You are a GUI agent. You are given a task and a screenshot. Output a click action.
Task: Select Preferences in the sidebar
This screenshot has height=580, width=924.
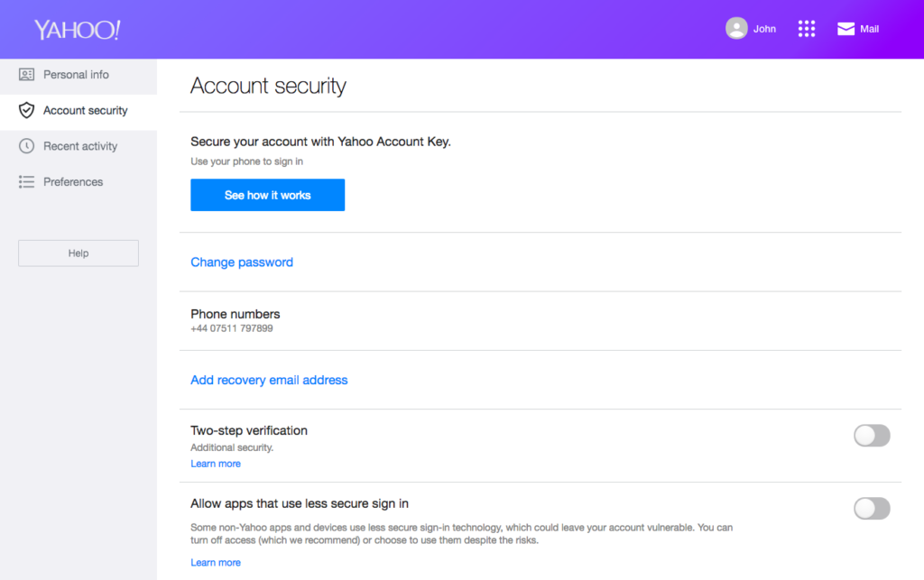73,182
